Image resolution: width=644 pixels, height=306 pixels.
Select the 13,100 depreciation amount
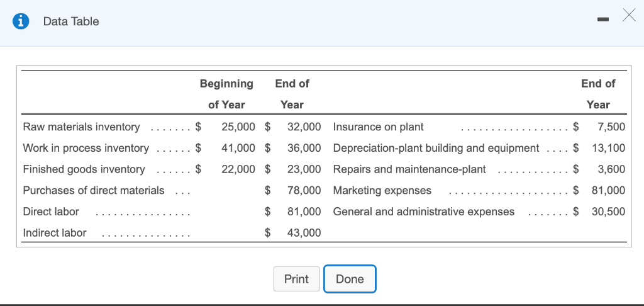click(x=608, y=149)
